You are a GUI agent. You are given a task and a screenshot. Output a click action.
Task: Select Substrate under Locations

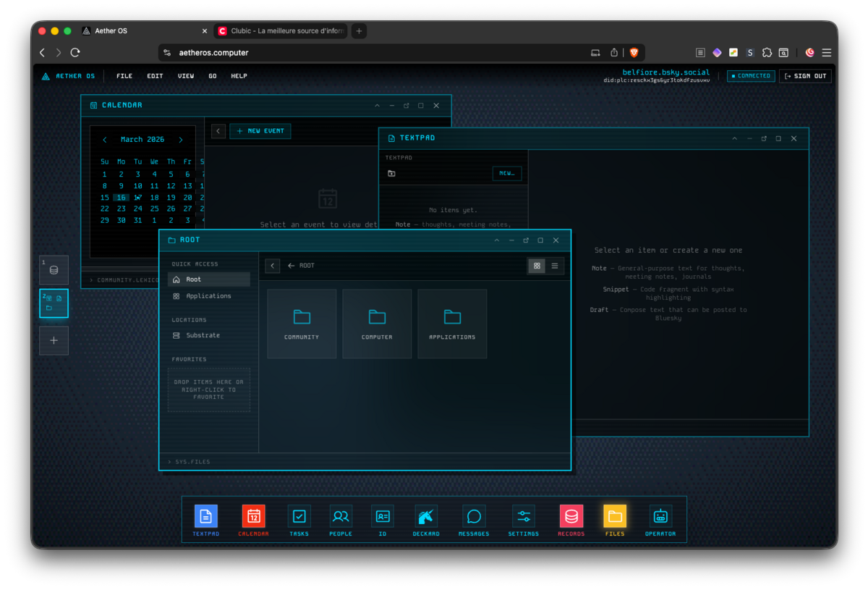point(209,335)
